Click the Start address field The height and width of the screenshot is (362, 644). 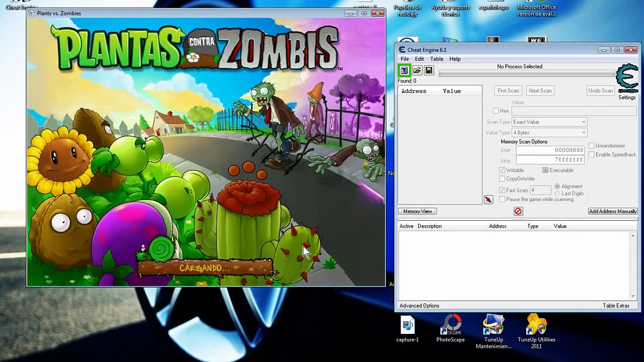(550, 150)
